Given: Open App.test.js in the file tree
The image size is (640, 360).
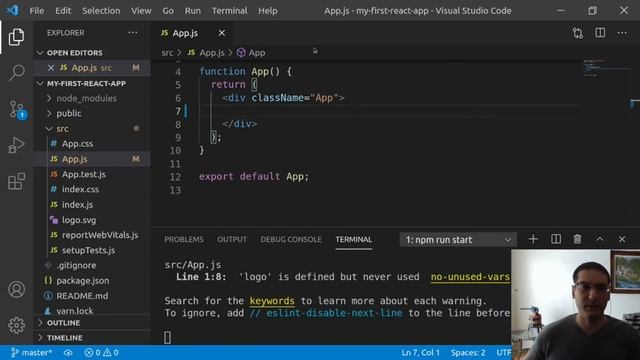Looking at the screenshot, I should [x=84, y=174].
